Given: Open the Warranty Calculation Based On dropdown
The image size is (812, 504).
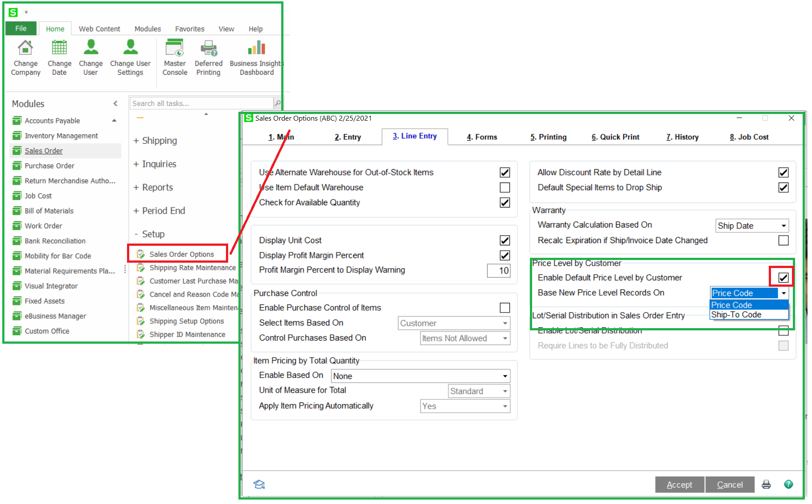Looking at the screenshot, I should [783, 225].
